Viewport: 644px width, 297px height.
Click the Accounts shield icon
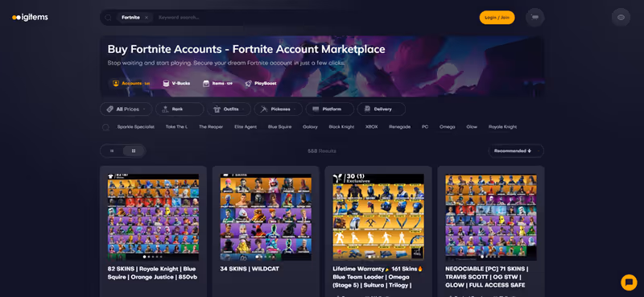point(116,84)
